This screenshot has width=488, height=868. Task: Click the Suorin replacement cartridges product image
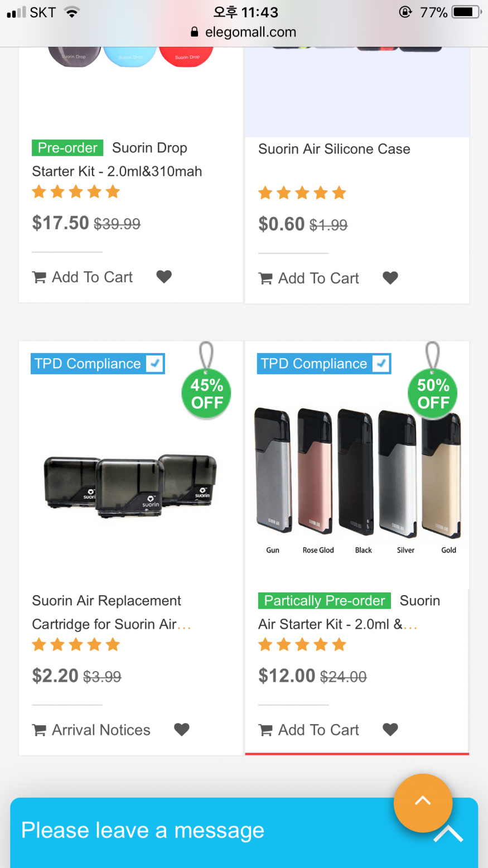pos(131,482)
